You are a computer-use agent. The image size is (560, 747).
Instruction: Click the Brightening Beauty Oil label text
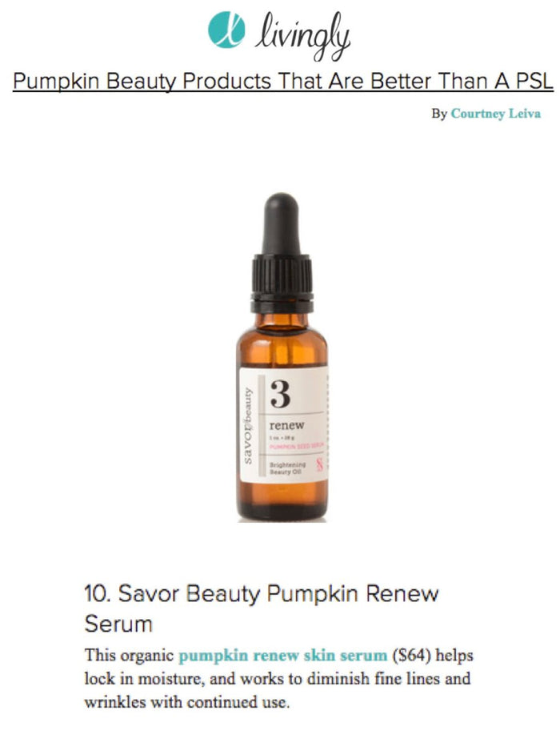[x=288, y=468]
